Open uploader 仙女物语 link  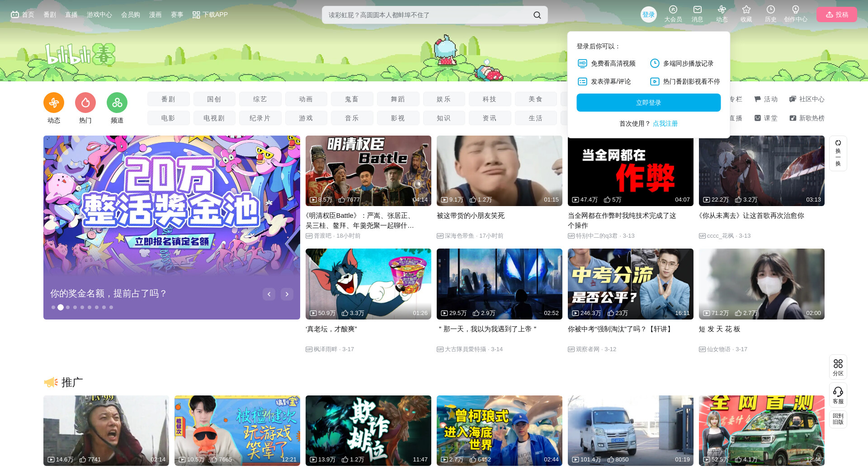click(x=719, y=349)
